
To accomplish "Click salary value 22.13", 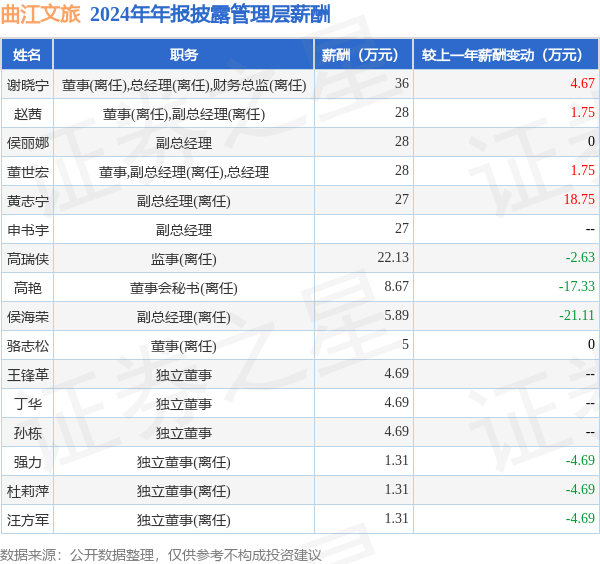I will pyautogui.click(x=393, y=257).
